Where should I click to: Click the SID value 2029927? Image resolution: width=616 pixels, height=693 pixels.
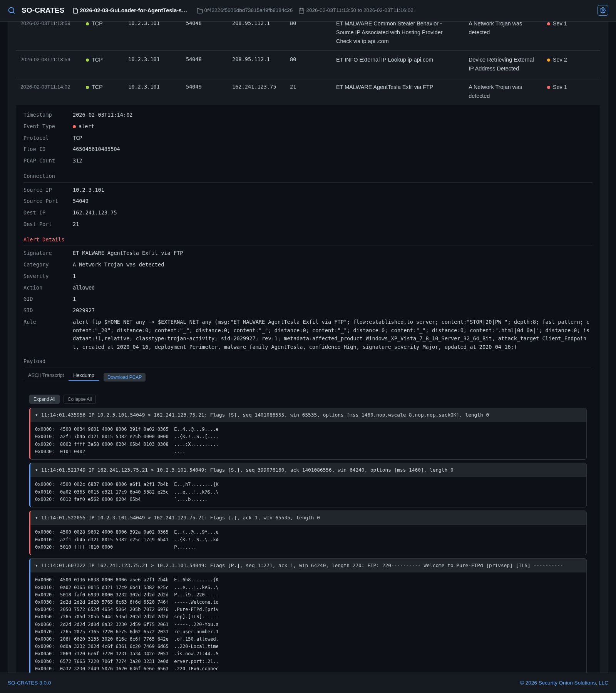(84, 310)
